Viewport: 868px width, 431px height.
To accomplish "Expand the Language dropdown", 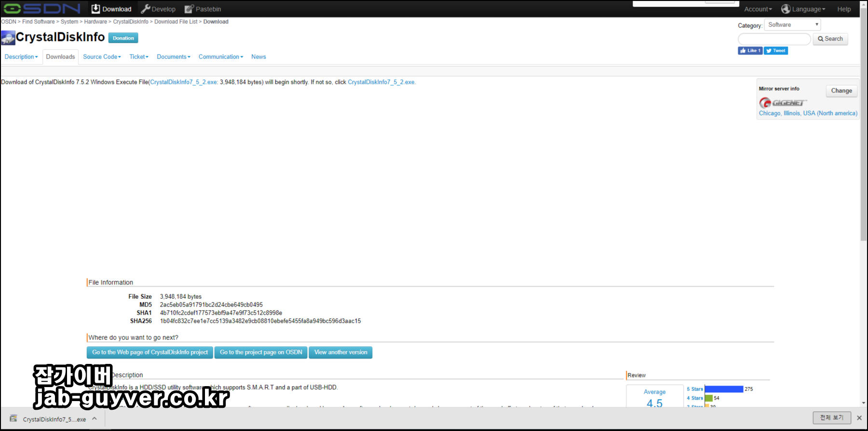I will 803,9.
